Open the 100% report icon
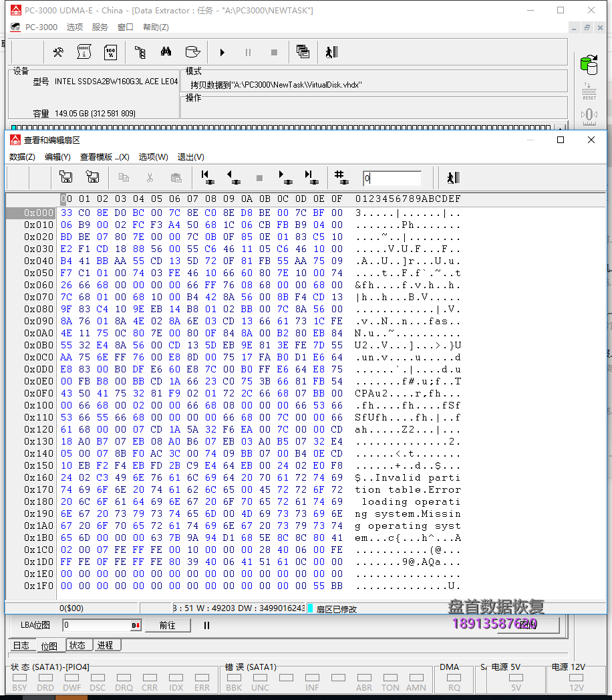612x700 pixels. click(111, 51)
